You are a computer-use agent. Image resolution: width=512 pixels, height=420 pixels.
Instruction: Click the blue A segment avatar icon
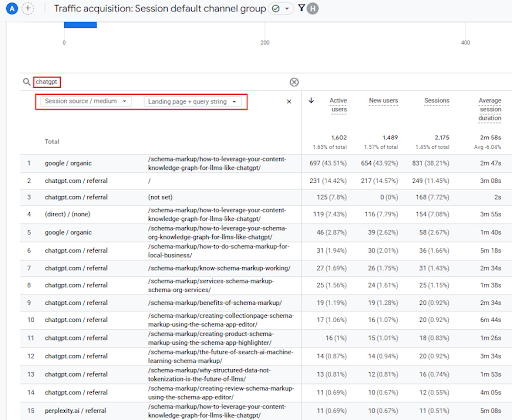tap(12, 9)
